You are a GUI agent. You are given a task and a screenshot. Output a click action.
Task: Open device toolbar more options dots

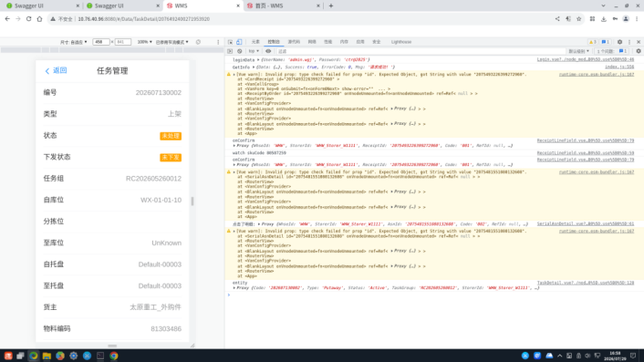pos(218,42)
